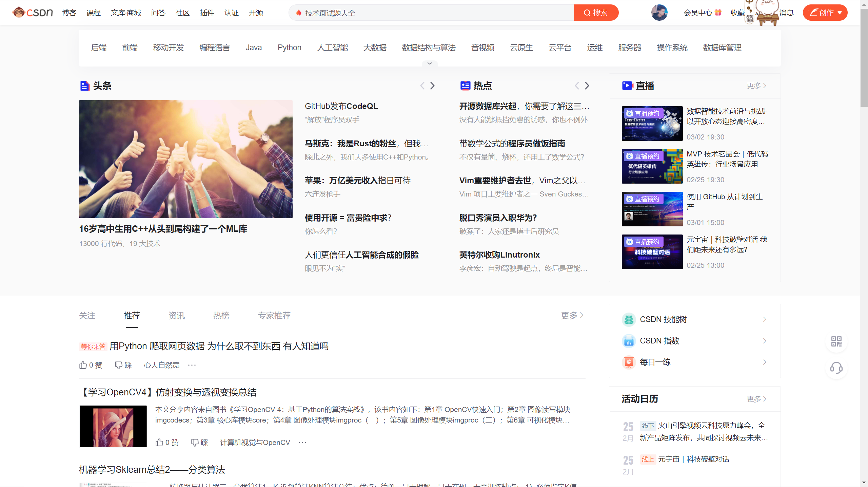868x487 pixels.
Task: Open the QR code app download icon
Action: [836, 342]
